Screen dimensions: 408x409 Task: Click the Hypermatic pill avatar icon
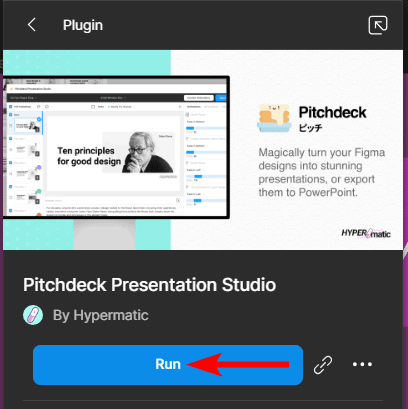(33, 315)
